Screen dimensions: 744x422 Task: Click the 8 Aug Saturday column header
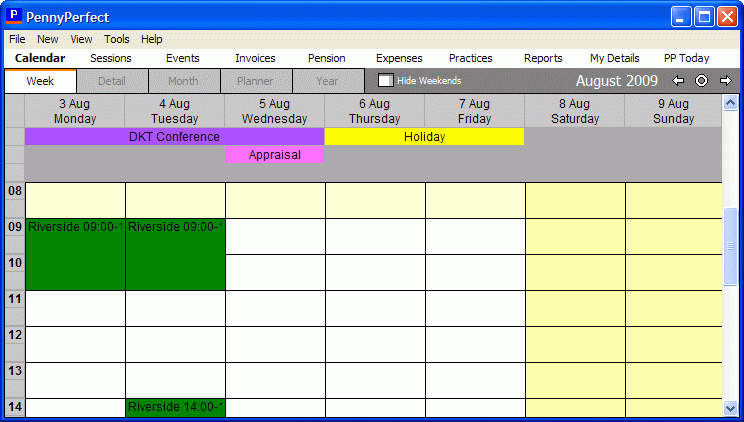pos(575,111)
